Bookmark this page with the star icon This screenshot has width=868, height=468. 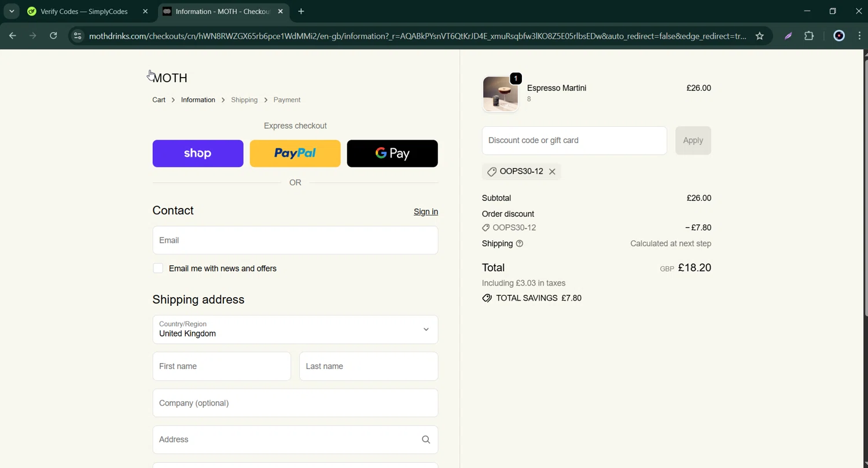click(759, 36)
